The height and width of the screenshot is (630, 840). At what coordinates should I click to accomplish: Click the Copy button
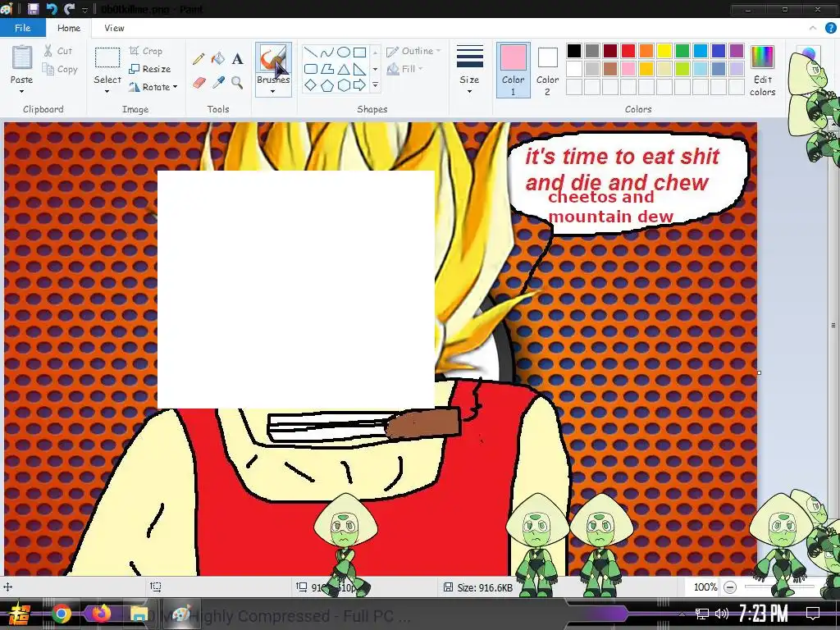pyautogui.click(x=60, y=69)
